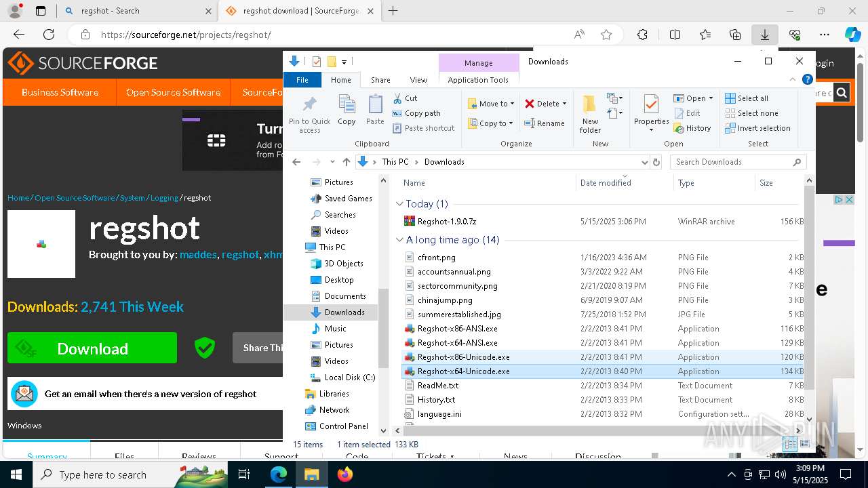Open Logging breadcrumb link
The image size is (868, 488).
164,198
